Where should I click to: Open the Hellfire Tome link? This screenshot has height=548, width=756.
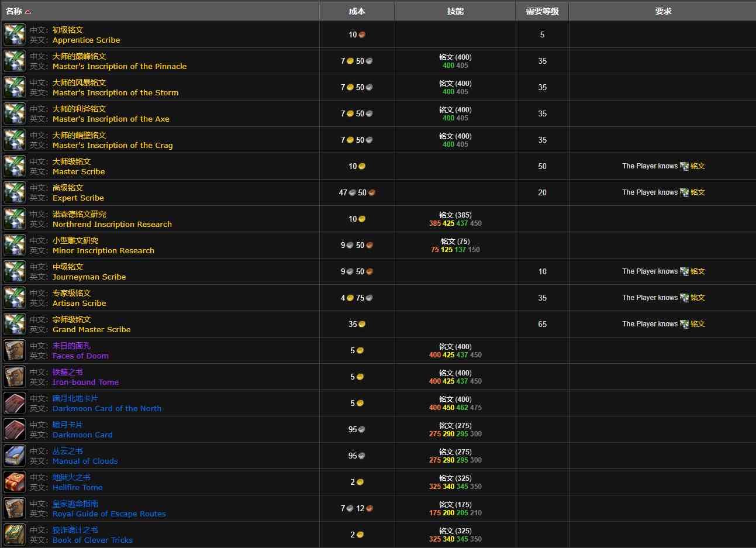(77, 487)
